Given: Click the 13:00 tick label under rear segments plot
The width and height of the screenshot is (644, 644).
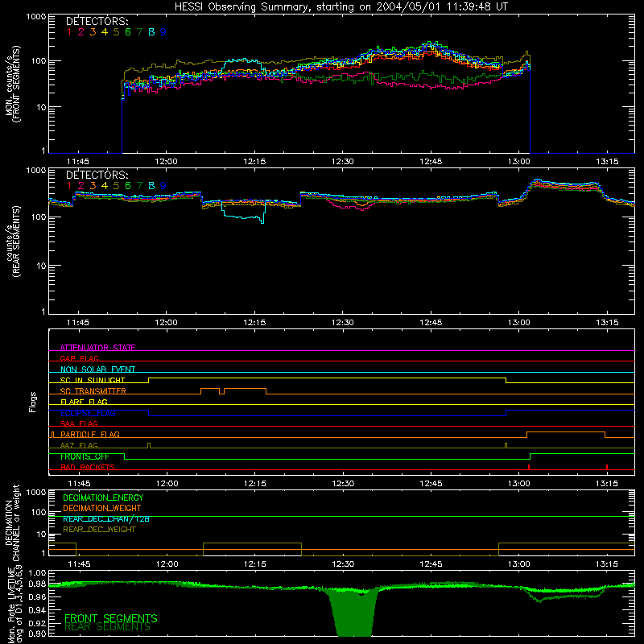Looking at the screenshot, I should (518, 323).
